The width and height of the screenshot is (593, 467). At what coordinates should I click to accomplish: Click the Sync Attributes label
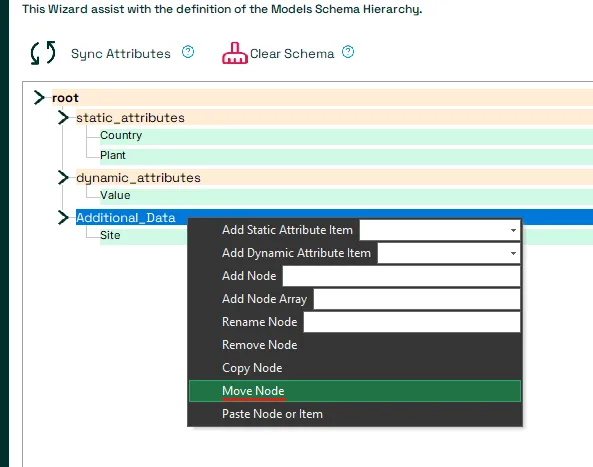pyautogui.click(x=121, y=54)
